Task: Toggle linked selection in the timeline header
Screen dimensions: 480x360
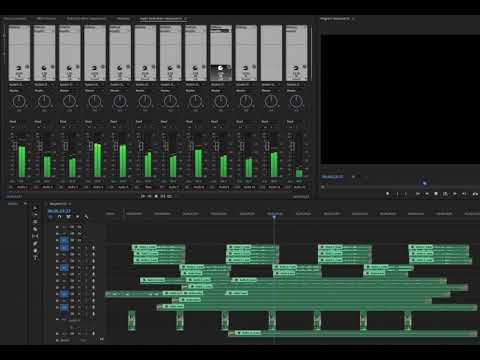Action: (x=68, y=217)
